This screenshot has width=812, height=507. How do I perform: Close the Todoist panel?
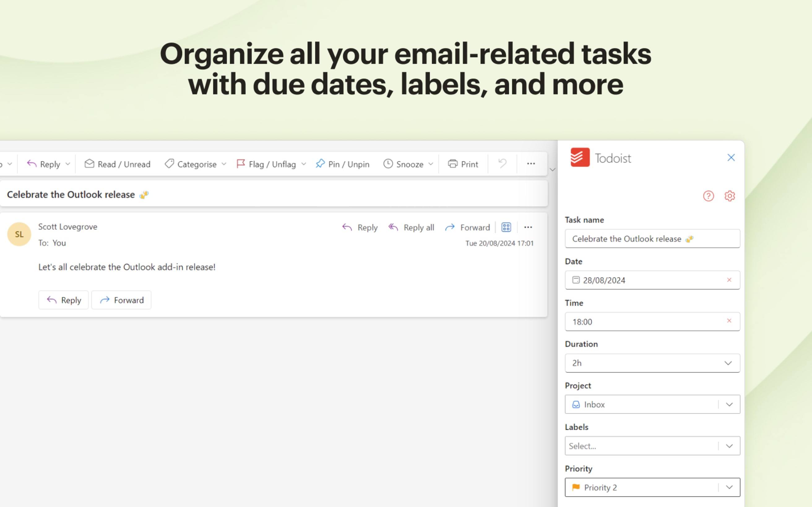(x=731, y=157)
